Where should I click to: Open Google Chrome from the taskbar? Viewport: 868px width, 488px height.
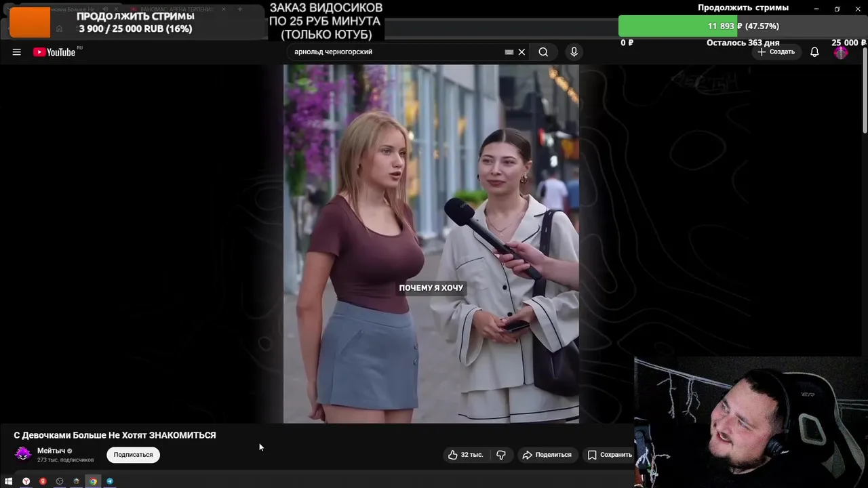[x=93, y=481]
